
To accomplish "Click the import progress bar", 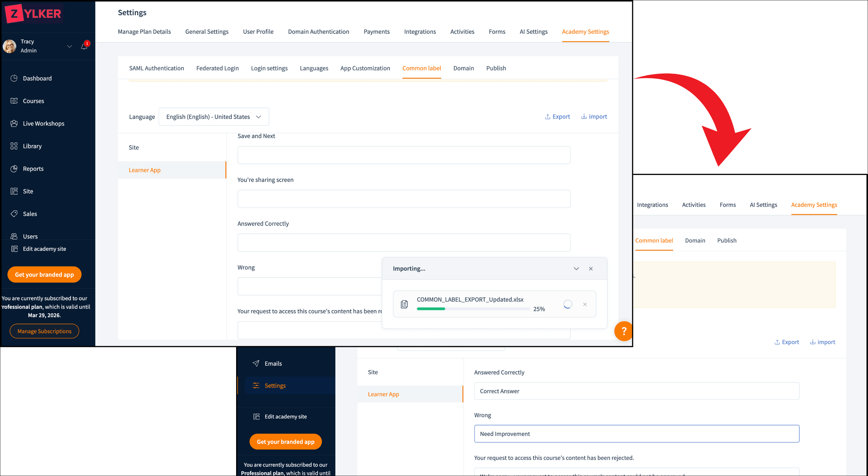I will click(x=473, y=309).
